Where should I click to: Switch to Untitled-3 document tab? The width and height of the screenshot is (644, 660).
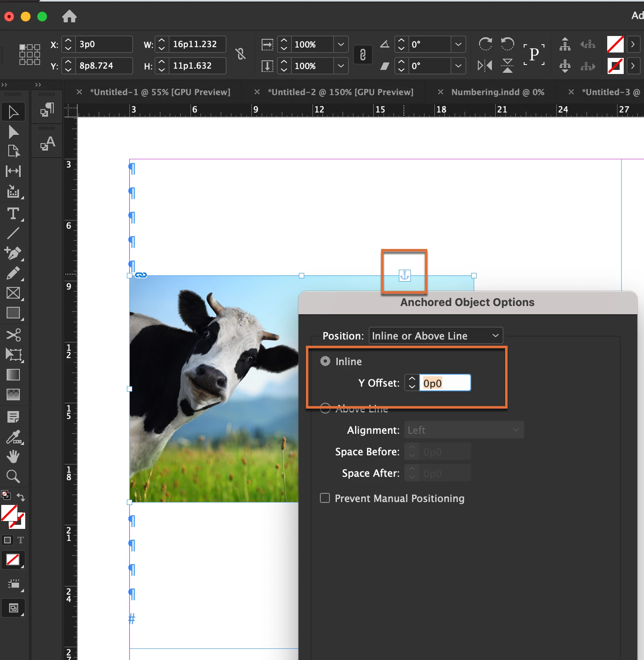611,92
